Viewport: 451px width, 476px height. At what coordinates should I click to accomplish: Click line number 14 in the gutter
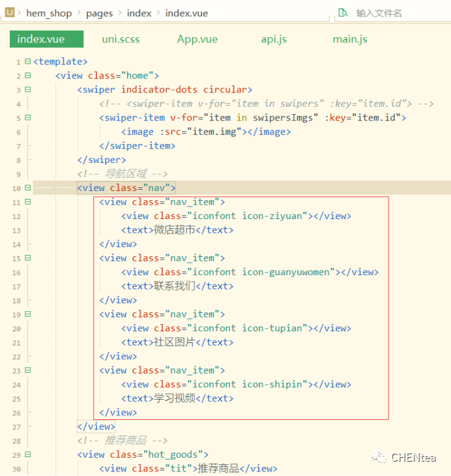pyautogui.click(x=16, y=245)
